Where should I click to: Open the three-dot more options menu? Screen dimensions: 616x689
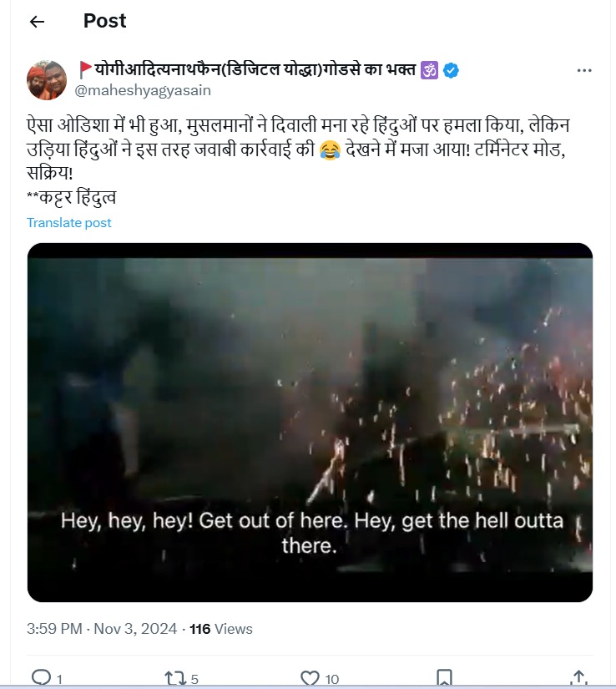coord(584,71)
